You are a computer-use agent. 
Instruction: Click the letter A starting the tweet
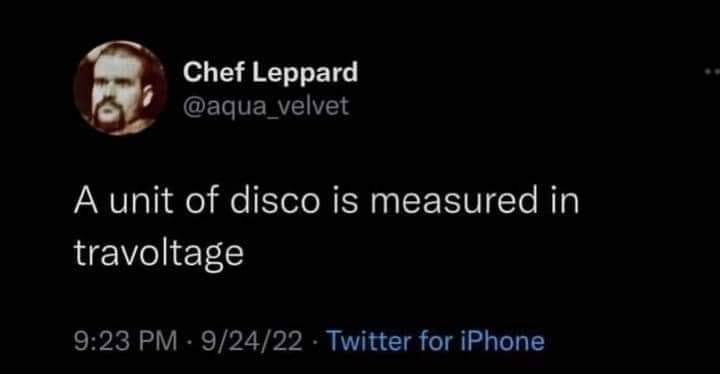click(86, 201)
